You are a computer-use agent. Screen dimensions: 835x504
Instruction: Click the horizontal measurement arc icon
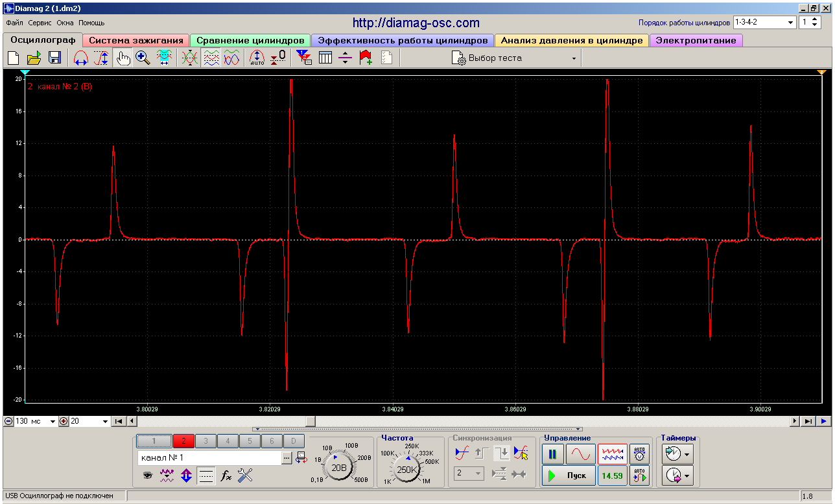point(81,58)
